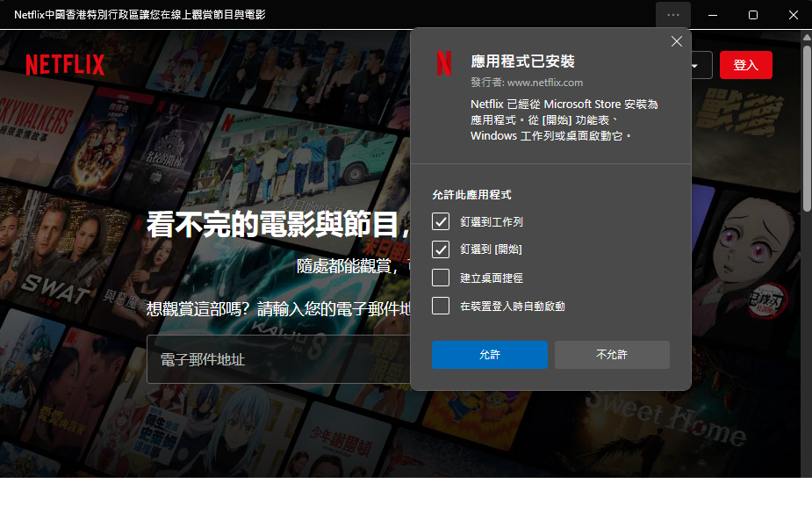Open the three-dot app menu in title bar
Viewport: 812px width, 527px height.
pos(672,15)
